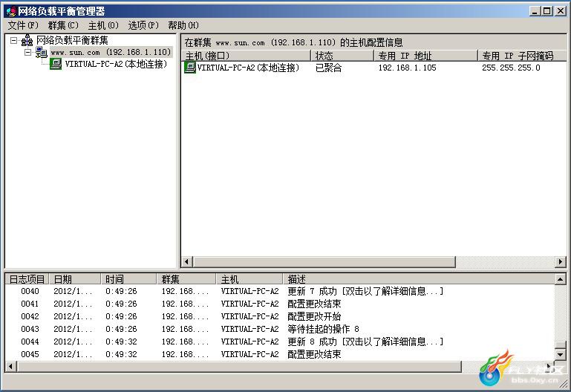The height and width of the screenshot is (392, 571).
Task: Select log entry 0044
Action: 280,342
